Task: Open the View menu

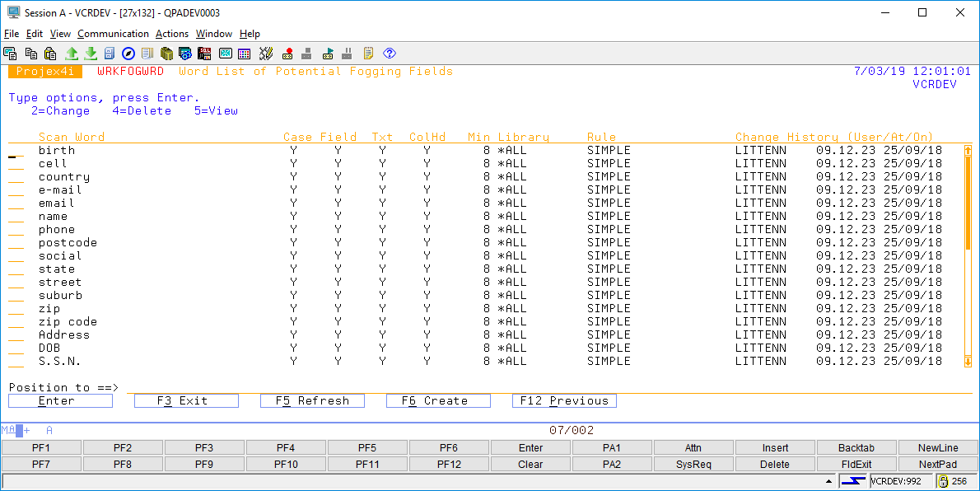Action: [x=60, y=34]
